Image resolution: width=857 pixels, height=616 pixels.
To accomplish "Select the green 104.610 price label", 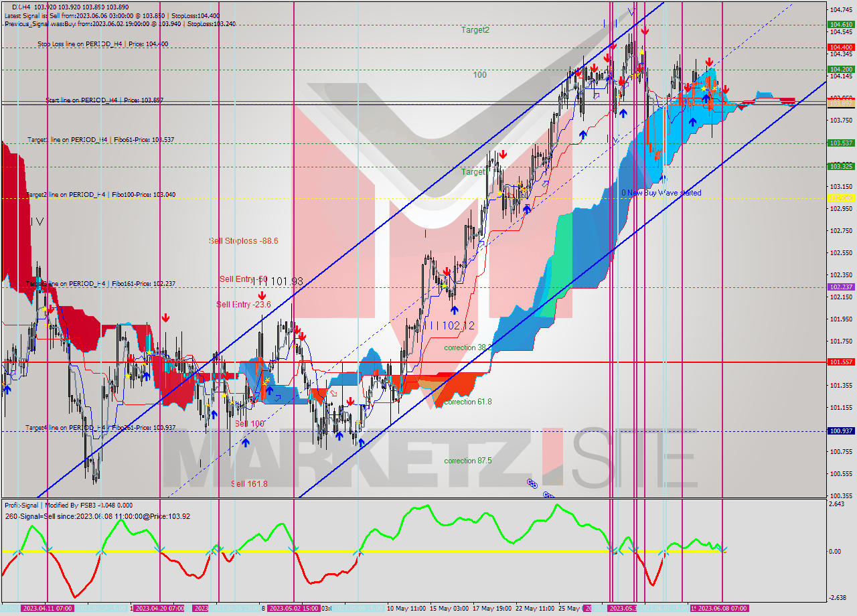I will coord(841,24).
